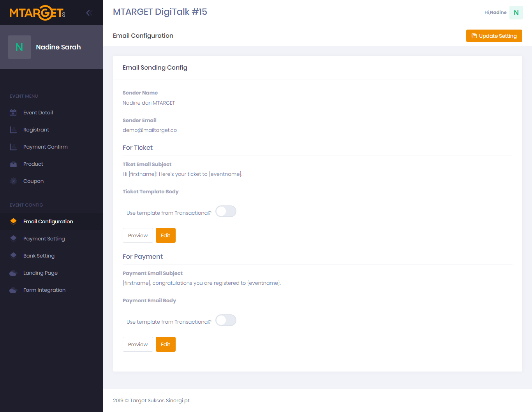Open Form Integration config
Image resolution: width=532 pixels, height=412 pixels.
tap(51, 290)
